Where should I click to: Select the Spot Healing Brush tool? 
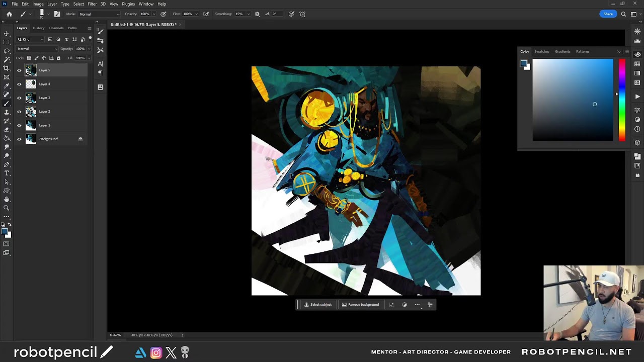(x=7, y=95)
